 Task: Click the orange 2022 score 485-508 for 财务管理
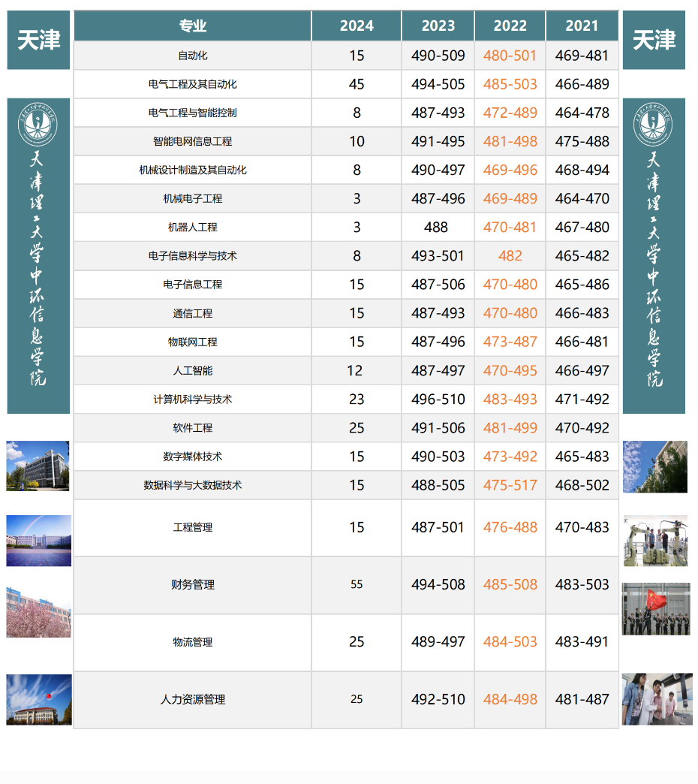510,584
